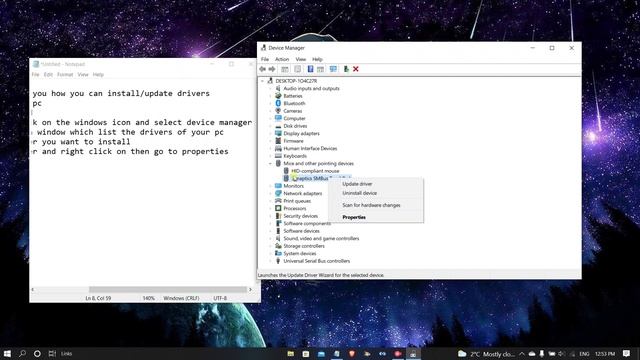
Task: Open Task View on taskbar
Action: (x=52, y=353)
